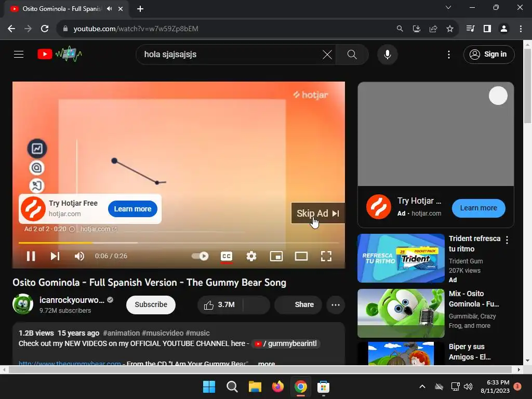Click ad info icon beside Ad 2 of 2
This screenshot has width=532, height=399.
point(72,229)
